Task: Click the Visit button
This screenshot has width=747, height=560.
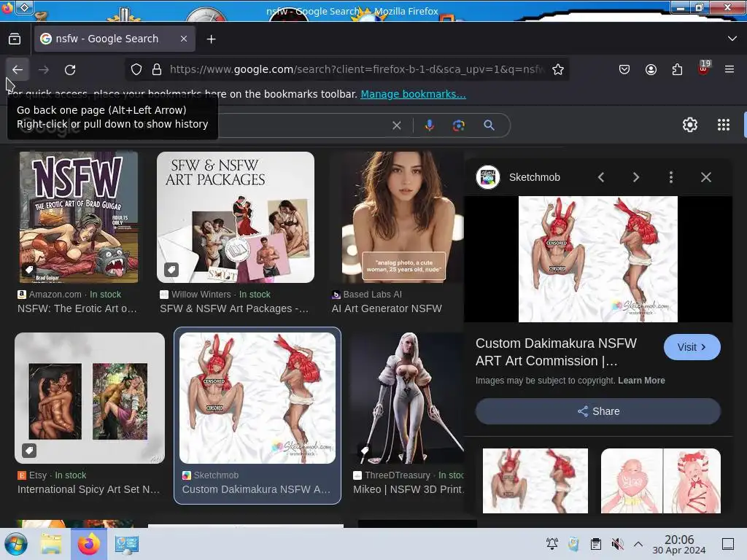Action: (692, 347)
